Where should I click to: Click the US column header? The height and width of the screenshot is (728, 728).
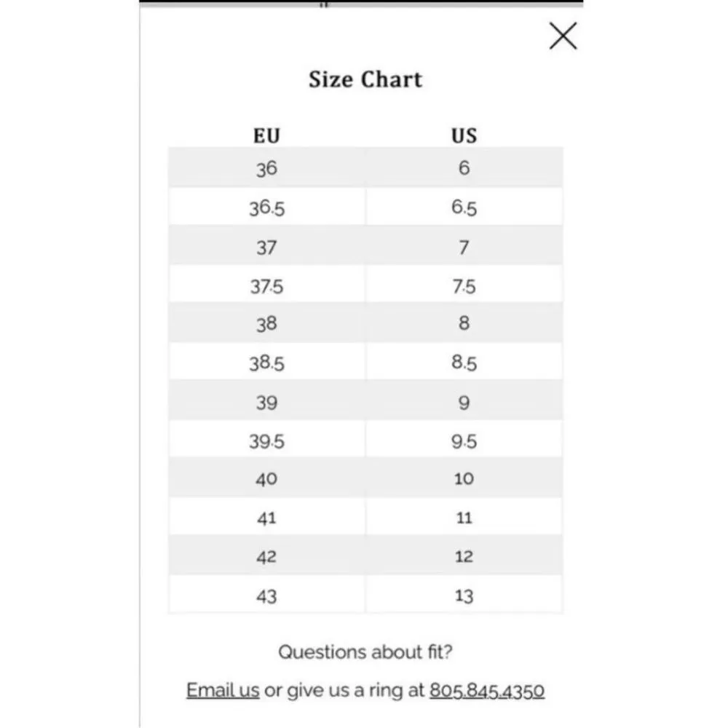coord(464,135)
